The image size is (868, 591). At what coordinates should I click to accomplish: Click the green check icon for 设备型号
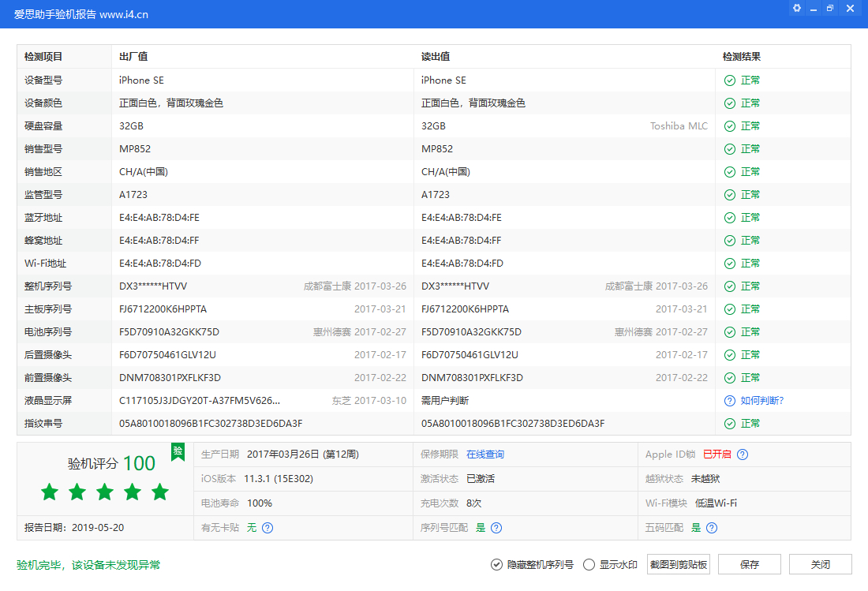coord(730,80)
